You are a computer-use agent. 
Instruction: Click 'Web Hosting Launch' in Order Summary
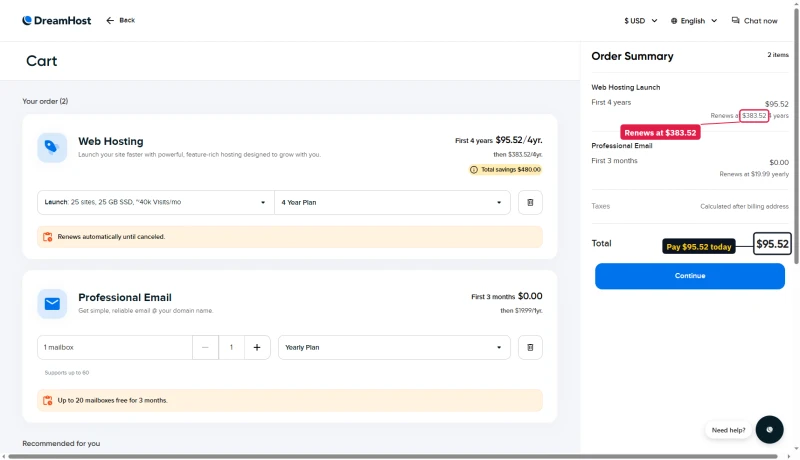point(626,87)
